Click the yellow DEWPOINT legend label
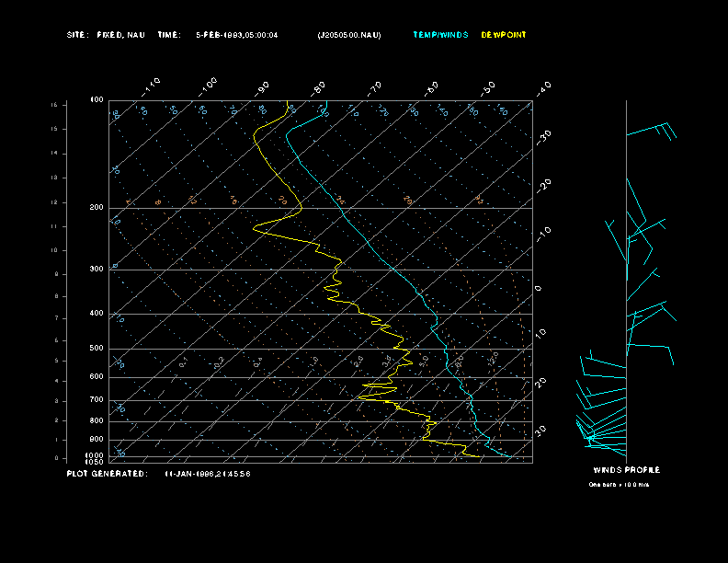Image resolution: width=728 pixels, height=563 pixels. click(504, 35)
